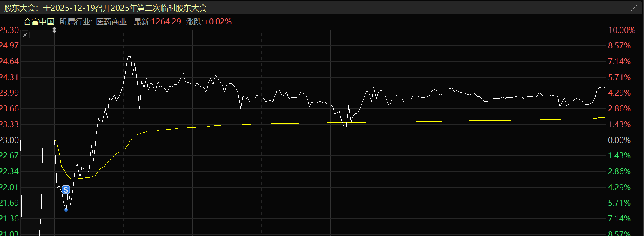Click the red 2.86% axis label
The height and width of the screenshot is (236, 644).
click(x=620, y=108)
